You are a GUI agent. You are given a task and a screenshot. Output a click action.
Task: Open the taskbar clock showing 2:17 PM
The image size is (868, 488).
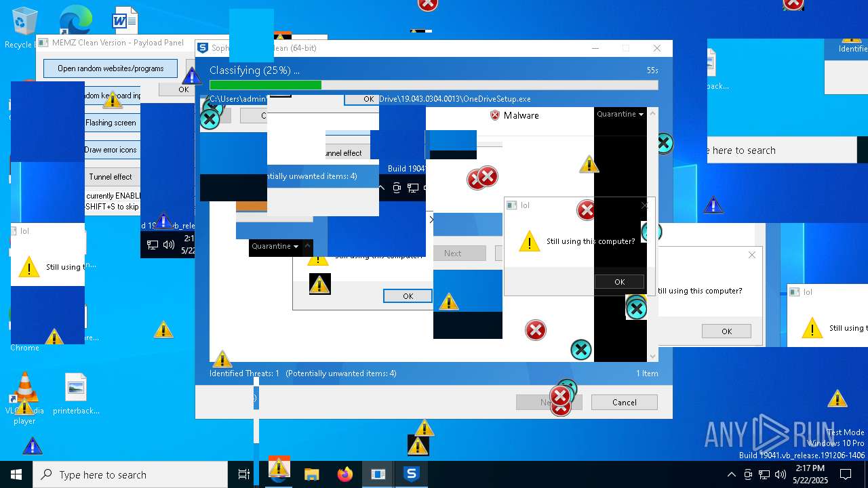(810, 474)
